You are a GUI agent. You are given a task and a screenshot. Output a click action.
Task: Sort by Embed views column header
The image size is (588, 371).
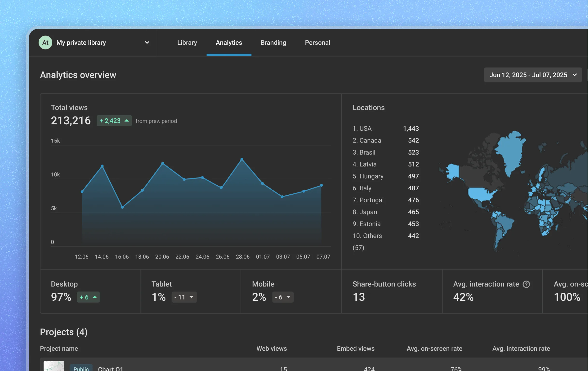(356, 349)
